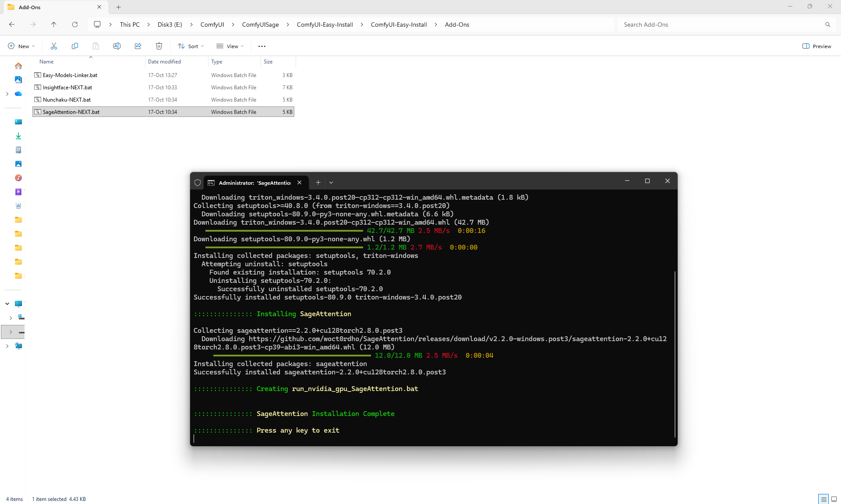Refresh the current folder view
The height and width of the screenshot is (504, 841).
(x=75, y=25)
